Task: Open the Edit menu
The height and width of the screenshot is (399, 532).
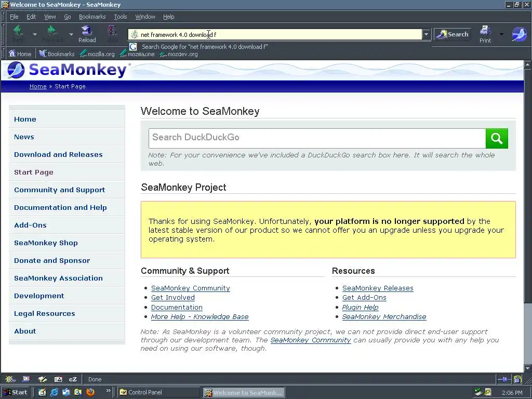Action: (31, 17)
